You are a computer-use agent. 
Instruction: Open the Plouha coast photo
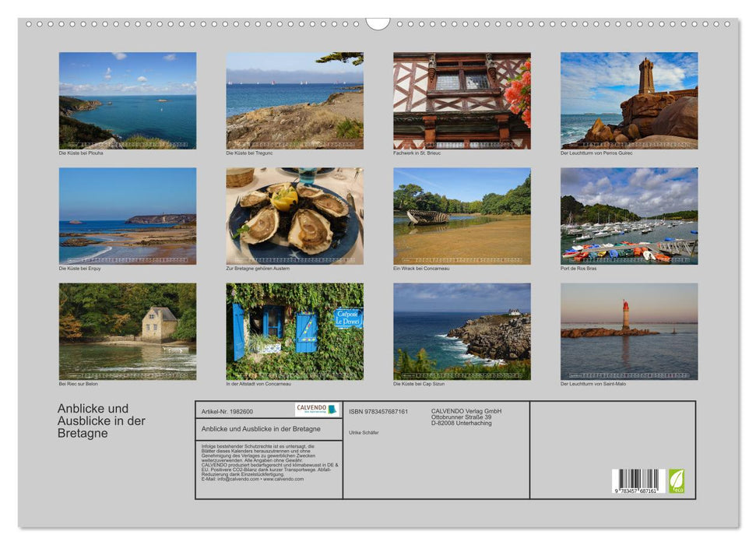[x=128, y=100]
